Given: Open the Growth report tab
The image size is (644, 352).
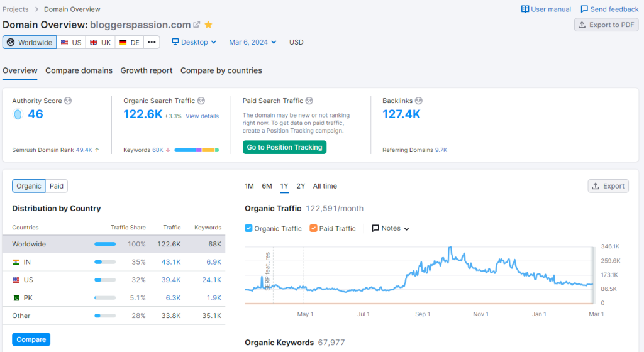Looking at the screenshot, I should 146,70.
